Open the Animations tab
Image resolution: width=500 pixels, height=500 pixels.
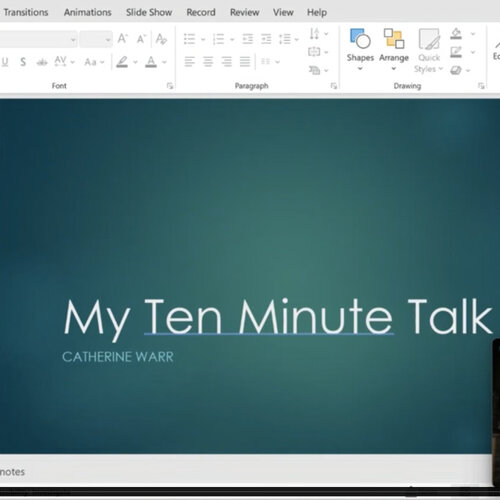pyautogui.click(x=87, y=12)
